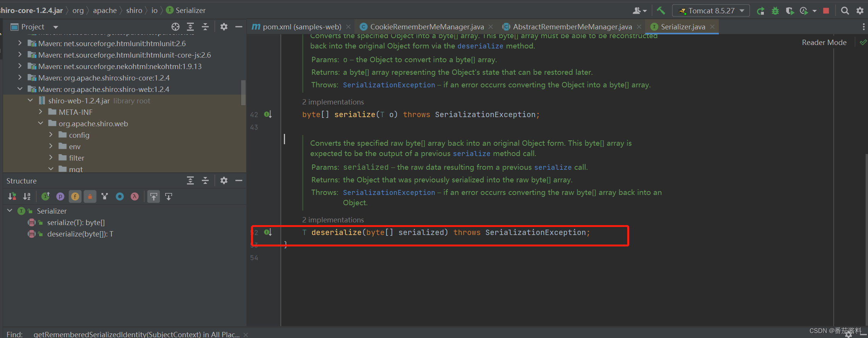Rerun the Tomcat server configuration
868x338 pixels.
760,11
